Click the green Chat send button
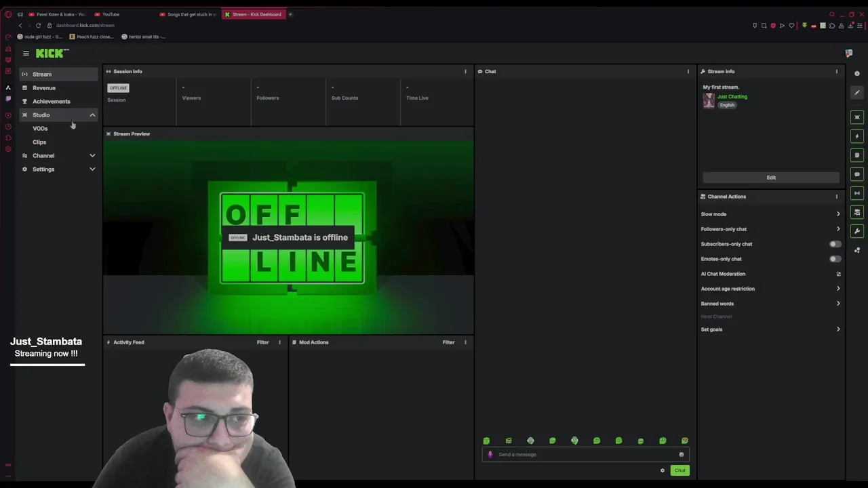This screenshot has height=488, width=868. tap(679, 470)
